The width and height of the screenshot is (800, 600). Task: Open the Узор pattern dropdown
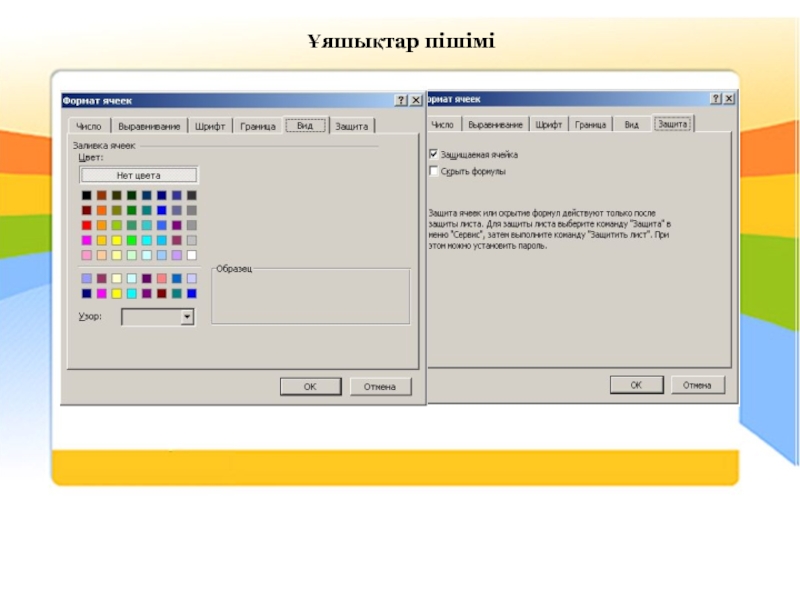click(187, 317)
